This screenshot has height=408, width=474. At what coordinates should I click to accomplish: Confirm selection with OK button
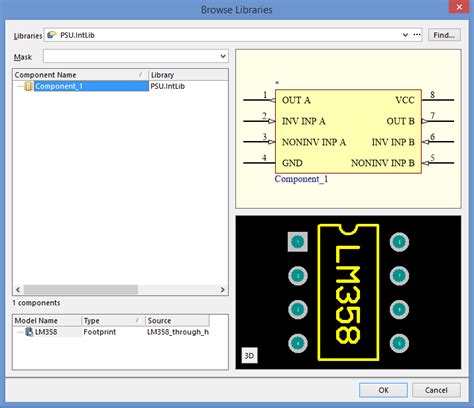click(383, 390)
